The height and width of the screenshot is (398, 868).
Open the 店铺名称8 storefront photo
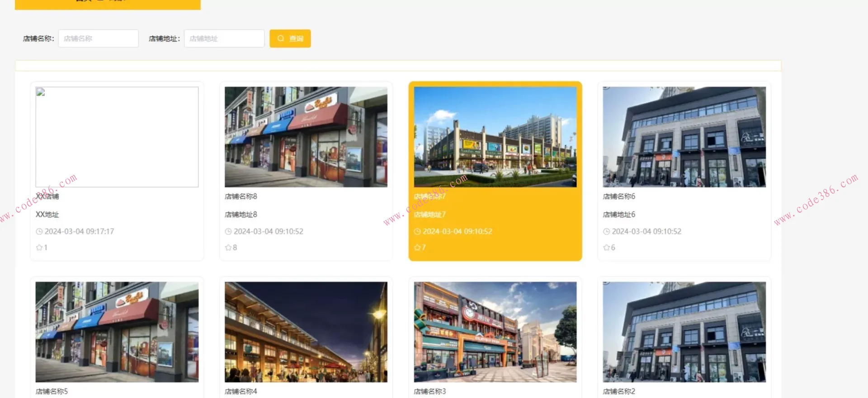pyautogui.click(x=306, y=137)
